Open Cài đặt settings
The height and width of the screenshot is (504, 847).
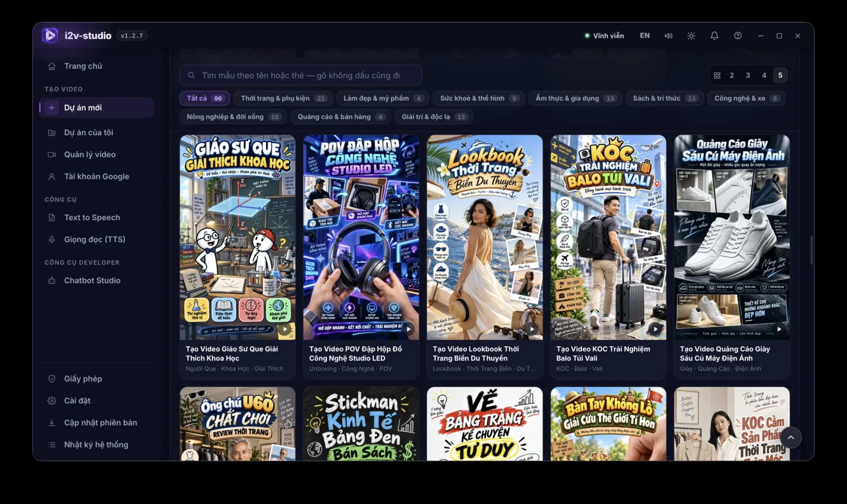pyautogui.click(x=96, y=401)
